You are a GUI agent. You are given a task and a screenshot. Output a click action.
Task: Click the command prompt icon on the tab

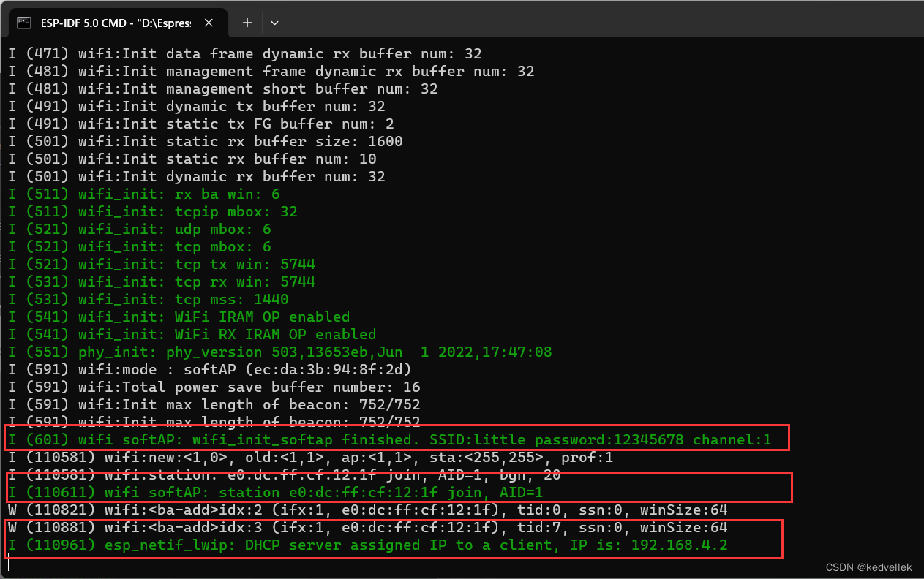click(24, 23)
